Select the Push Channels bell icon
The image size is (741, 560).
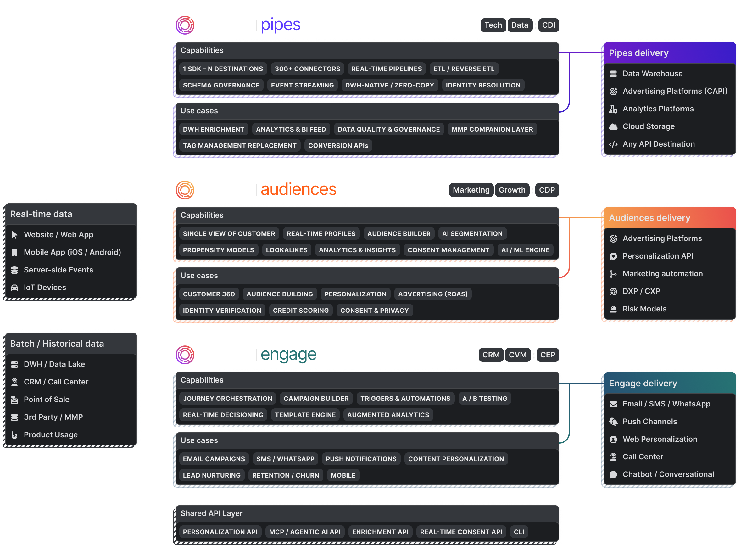pyautogui.click(x=614, y=421)
